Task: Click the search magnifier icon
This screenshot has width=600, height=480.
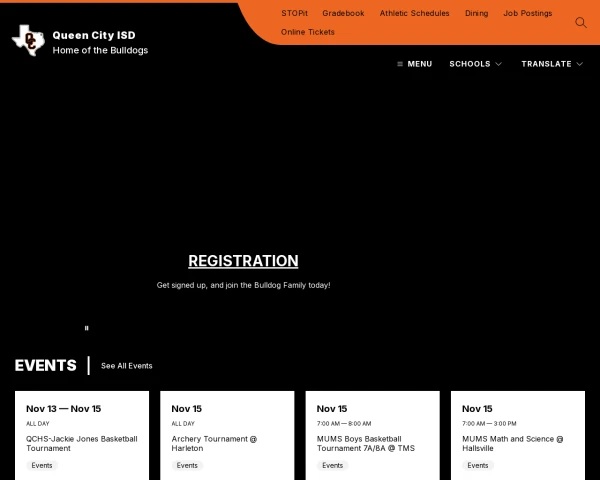Action: tap(581, 23)
